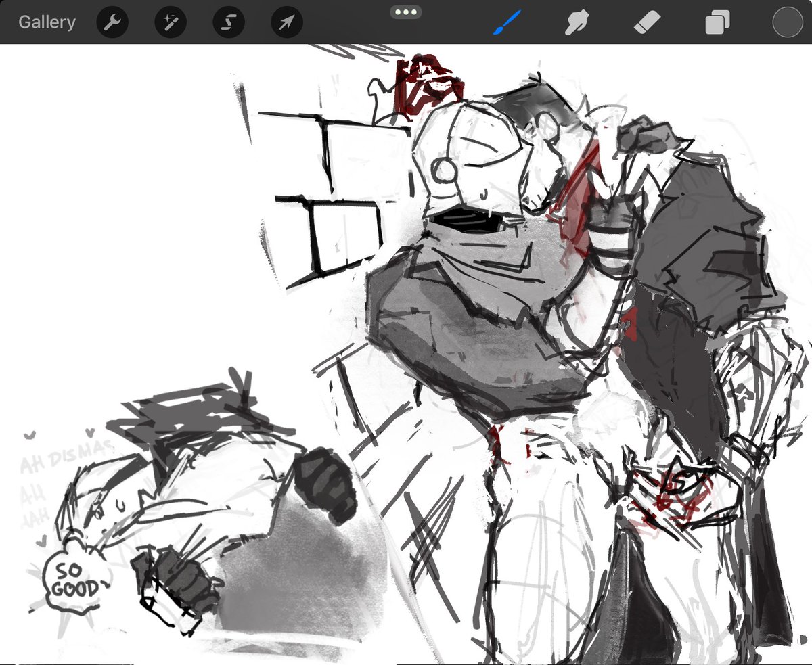This screenshot has width=812, height=665.
Task: Open the Actions wrench menu
Action: [x=112, y=23]
